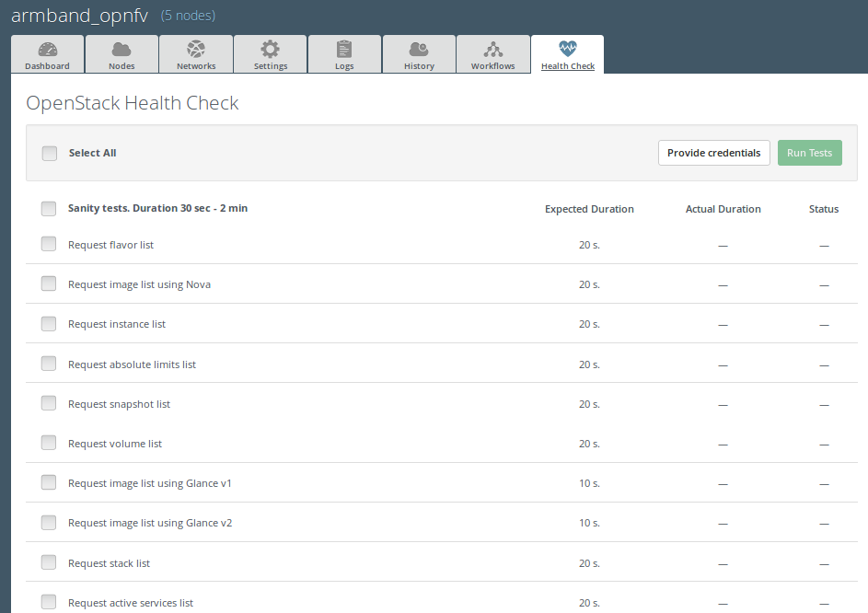This screenshot has width=868, height=613.
Task: Click the Settings gear icon
Action: tap(270, 50)
